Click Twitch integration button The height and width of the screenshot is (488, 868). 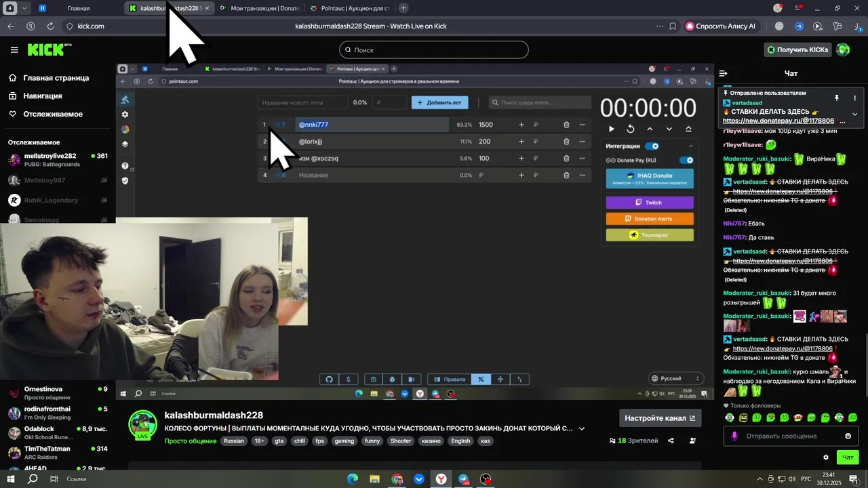coord(650,202)
